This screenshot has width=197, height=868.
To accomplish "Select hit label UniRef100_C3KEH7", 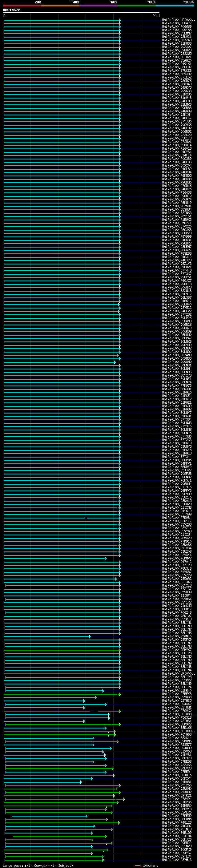I will [177, 247].
